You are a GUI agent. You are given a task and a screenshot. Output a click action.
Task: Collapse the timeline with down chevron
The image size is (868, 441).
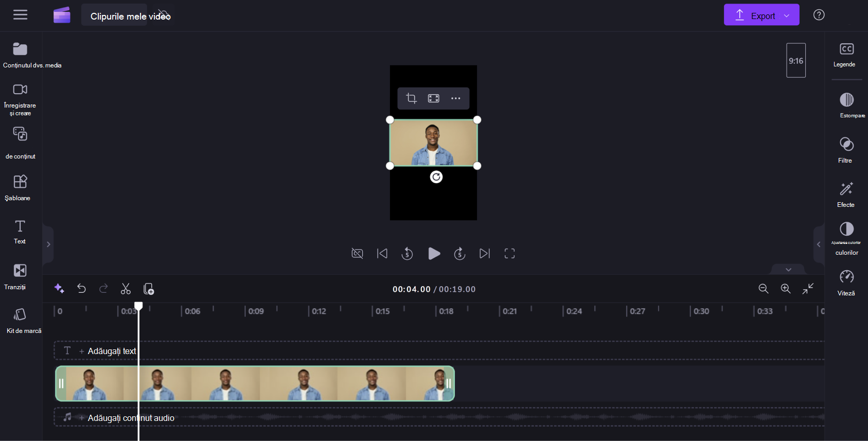coord(788,269)
